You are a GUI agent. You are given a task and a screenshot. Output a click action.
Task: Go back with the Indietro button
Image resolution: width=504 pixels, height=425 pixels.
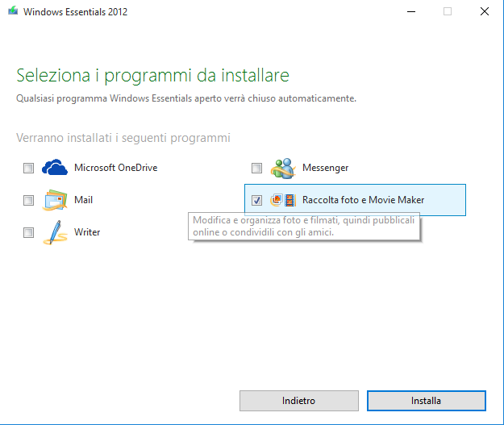pyautogui.click(x=299, y=401)
